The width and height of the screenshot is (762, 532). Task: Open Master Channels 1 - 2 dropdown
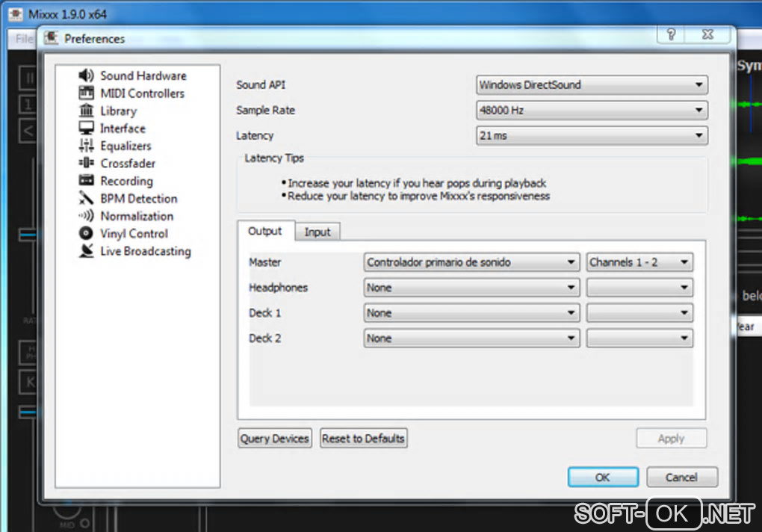click(x=639, y=262)
